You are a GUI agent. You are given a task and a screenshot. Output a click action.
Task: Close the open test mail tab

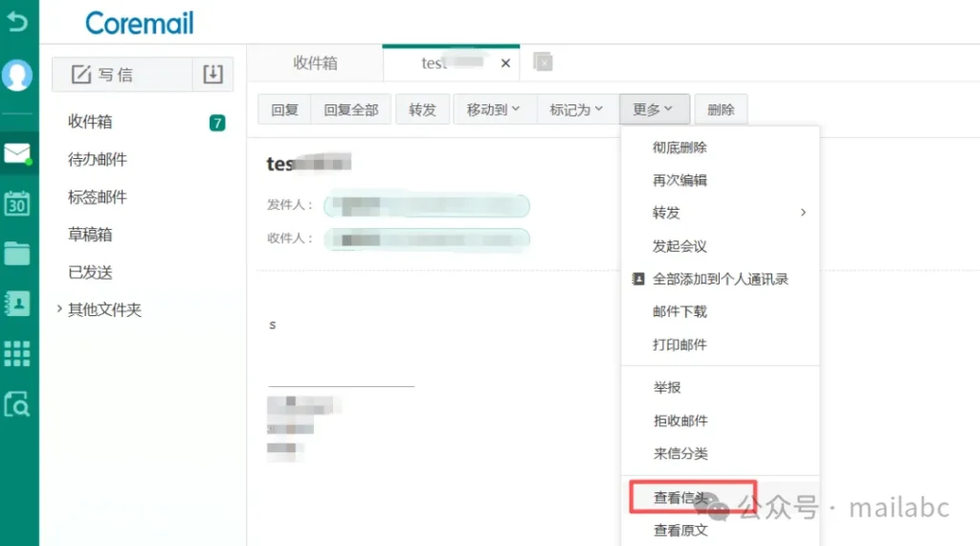505,64
